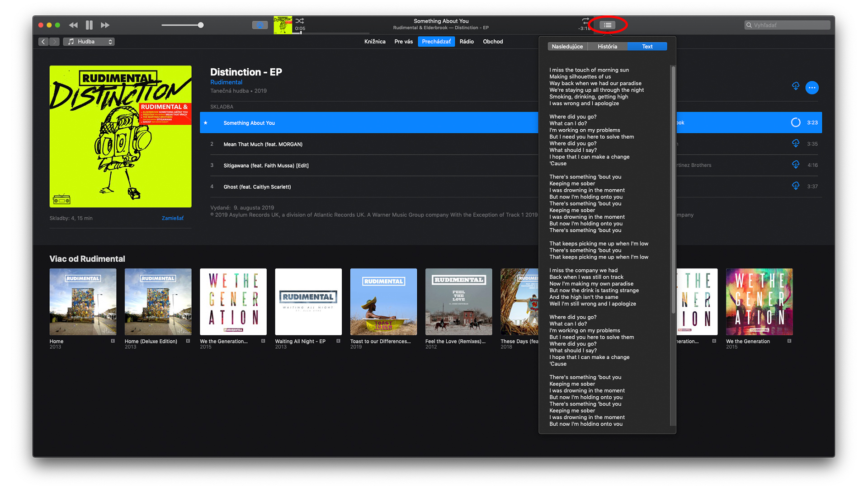Open the Hudba media type dropdown
Screen dimensions: 868x488
(89, 42)
